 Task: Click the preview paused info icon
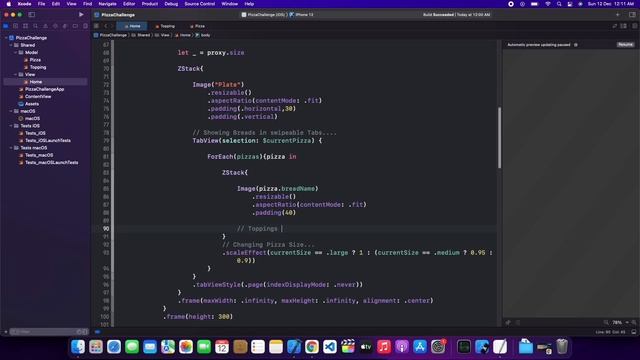pyautogui.click(x=576, y=44)
